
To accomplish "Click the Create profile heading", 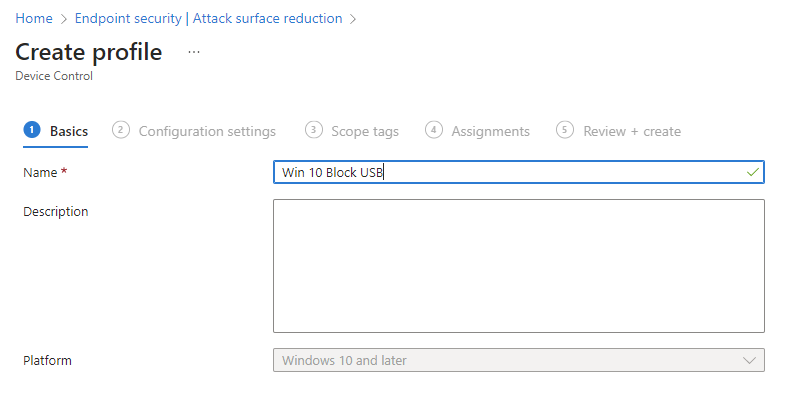I will pyautogui.click(x=89, y=52).
